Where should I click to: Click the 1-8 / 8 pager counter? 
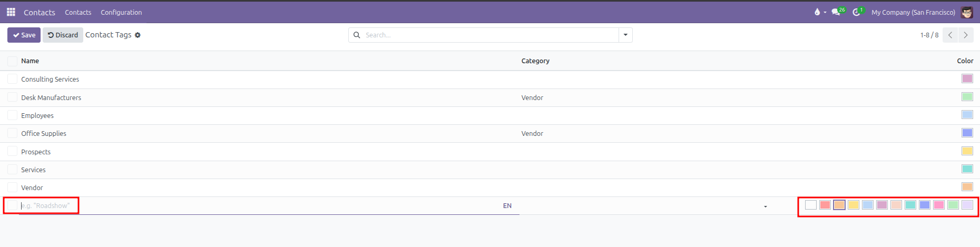pyautogui.click(x=929, y=35)
